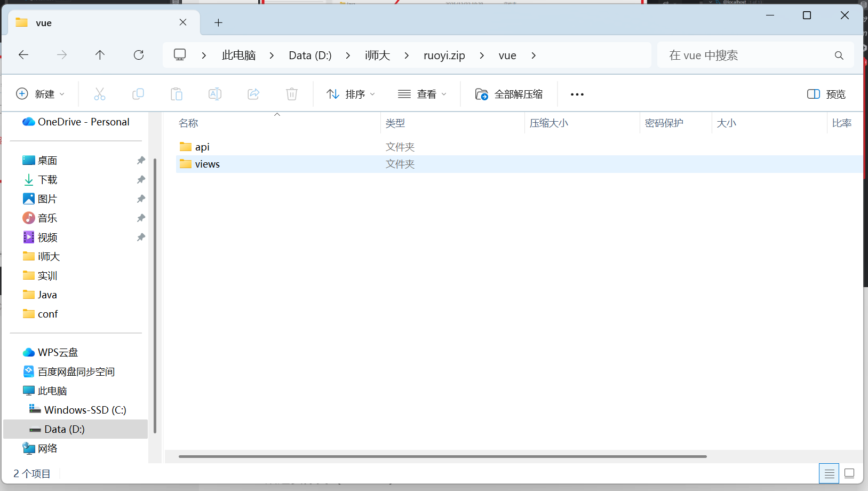Go up to the parent folder
Image resolution: width=868 pixels, height=491 pixels.
pos(100,55)
